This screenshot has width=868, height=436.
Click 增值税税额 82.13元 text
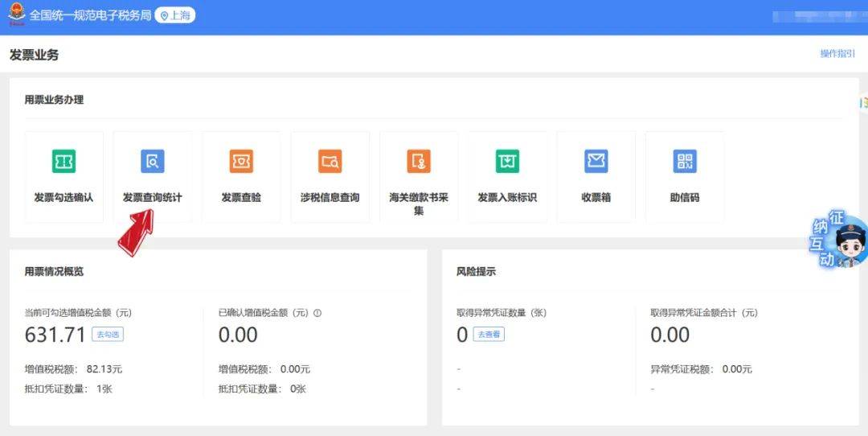pos(74,369)
